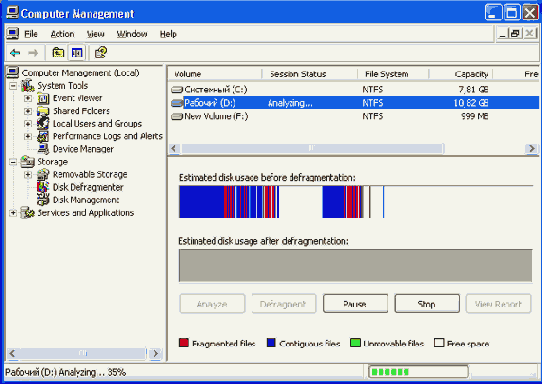Open the Action menu
The height and width of the screenshot is (384, 542).
[x=62, y=34]
